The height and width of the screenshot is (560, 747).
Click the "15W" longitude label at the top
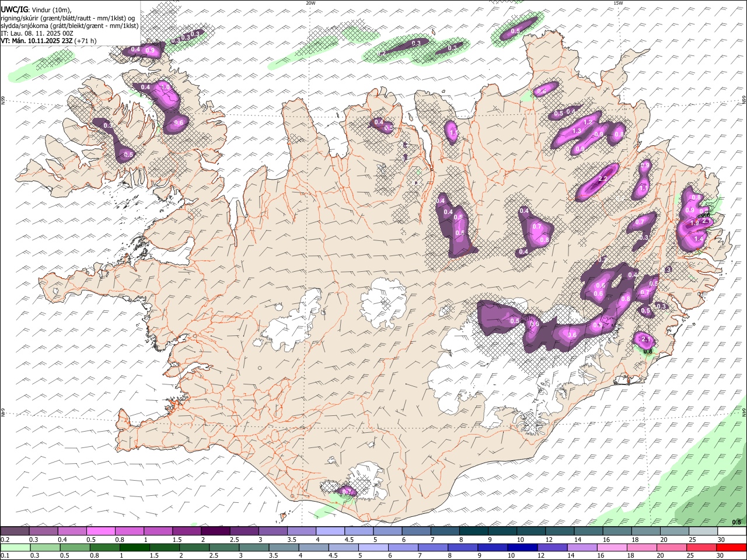[618, 3]
